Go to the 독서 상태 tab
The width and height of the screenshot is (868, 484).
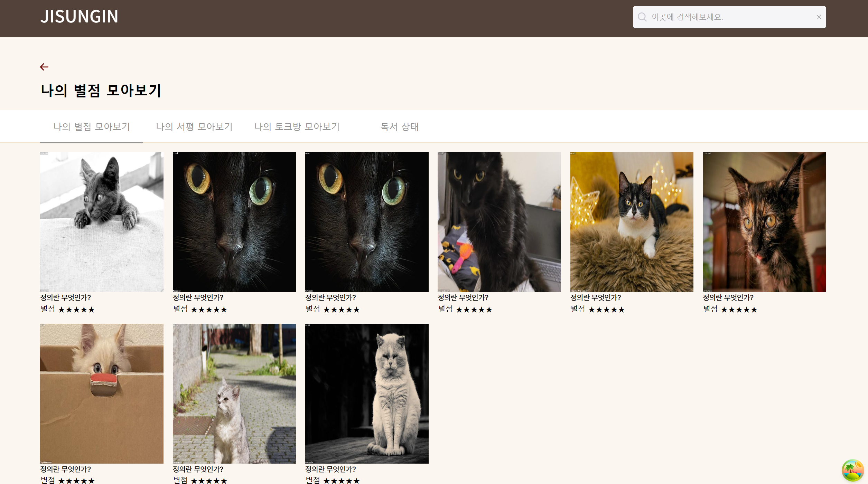(399, 127)
